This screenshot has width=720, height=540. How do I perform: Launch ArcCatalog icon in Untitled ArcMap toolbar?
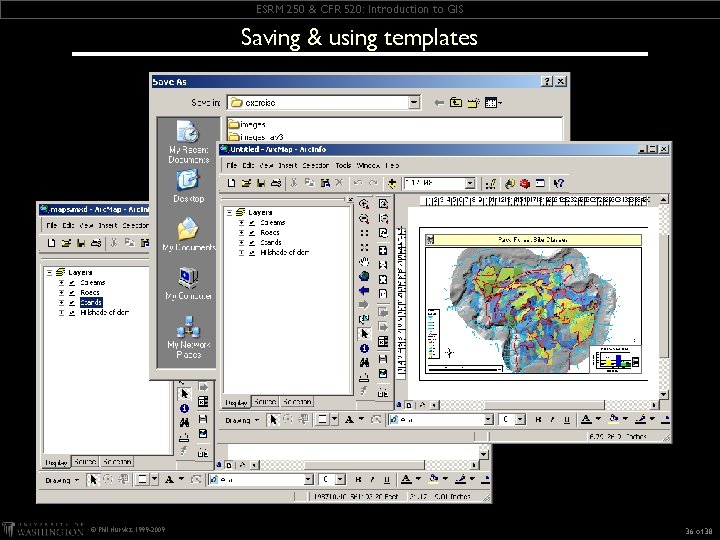[x=509, y=184]
